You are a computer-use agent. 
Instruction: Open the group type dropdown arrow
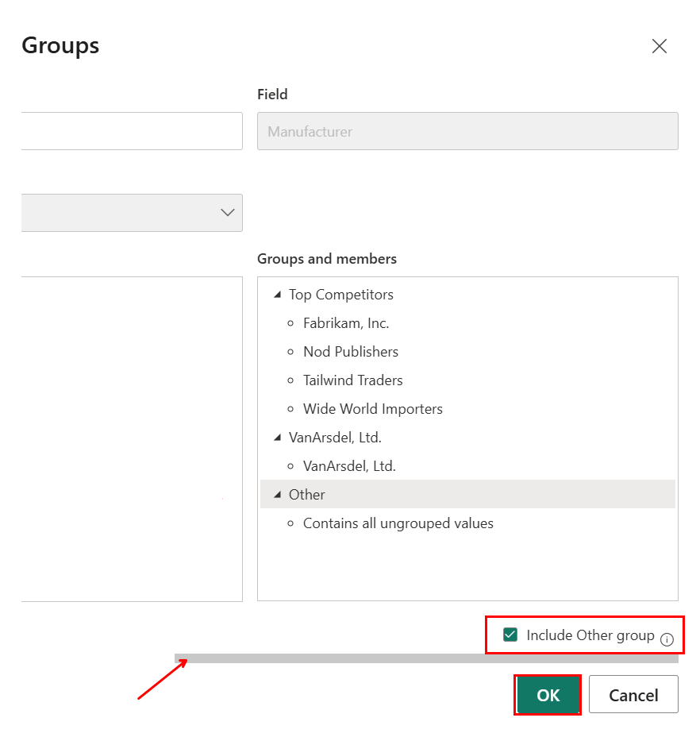point(227,213)
